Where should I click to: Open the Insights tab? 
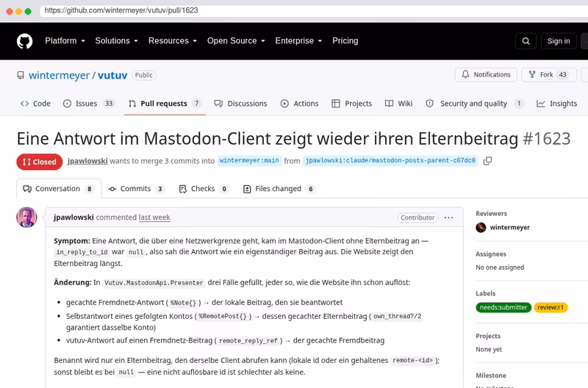(x=557, y=104)
